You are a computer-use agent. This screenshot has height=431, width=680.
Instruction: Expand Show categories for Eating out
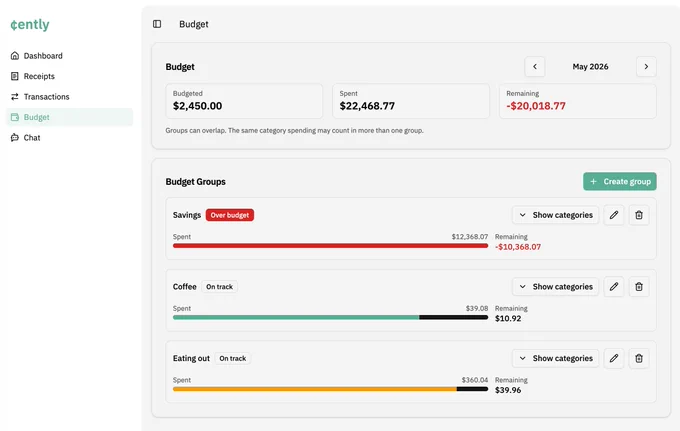click(556, 358)
